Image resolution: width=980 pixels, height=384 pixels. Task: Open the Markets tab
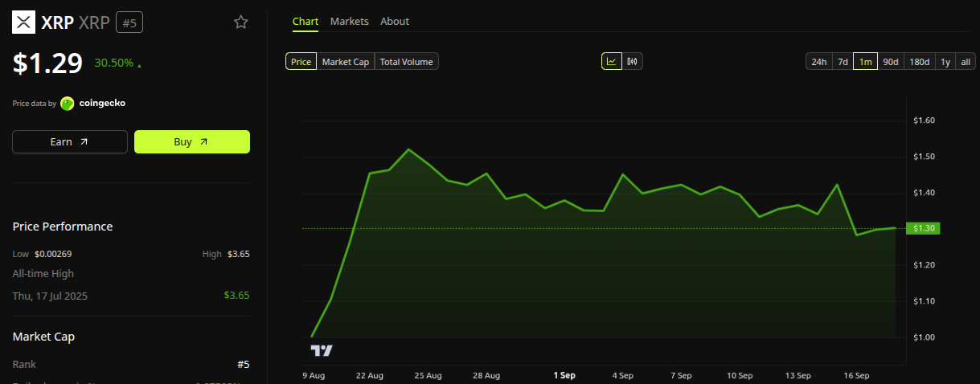coord(350,21)
